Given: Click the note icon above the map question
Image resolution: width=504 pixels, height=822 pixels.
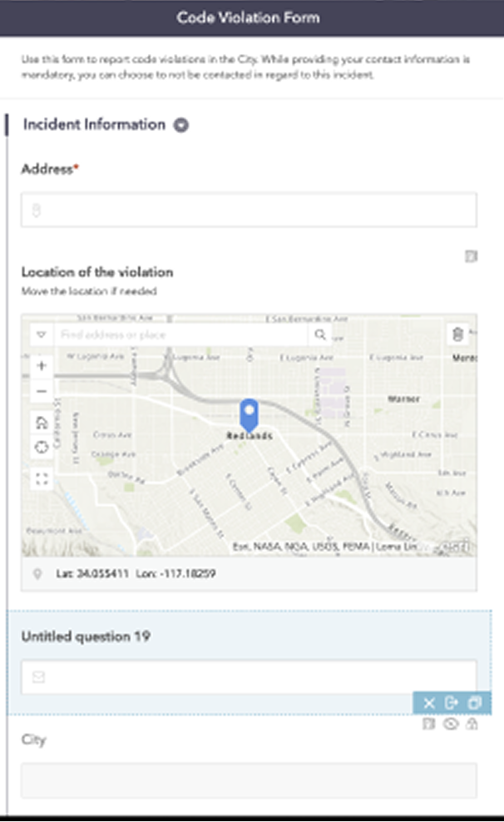Looking at the screenshot, I should tap(471, 256).
